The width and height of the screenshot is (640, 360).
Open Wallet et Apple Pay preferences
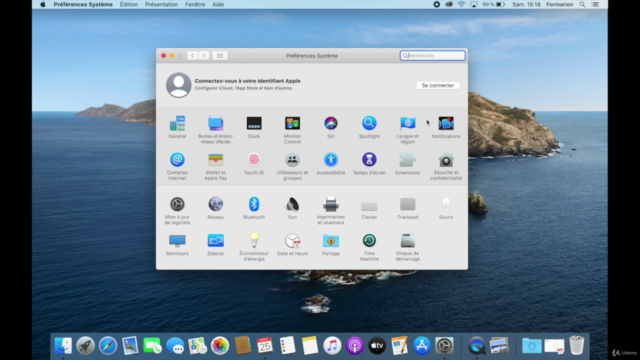coord(216,160)
